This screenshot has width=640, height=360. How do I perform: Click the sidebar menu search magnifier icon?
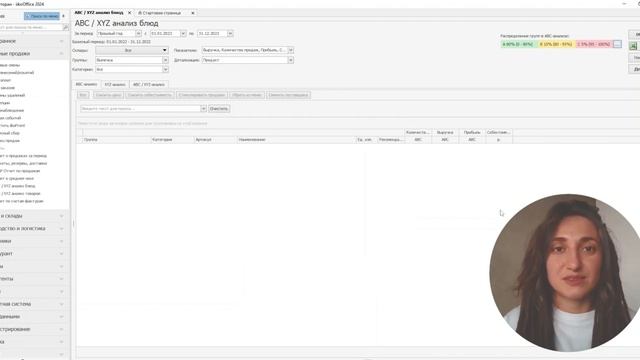click(x=65, y=27)
